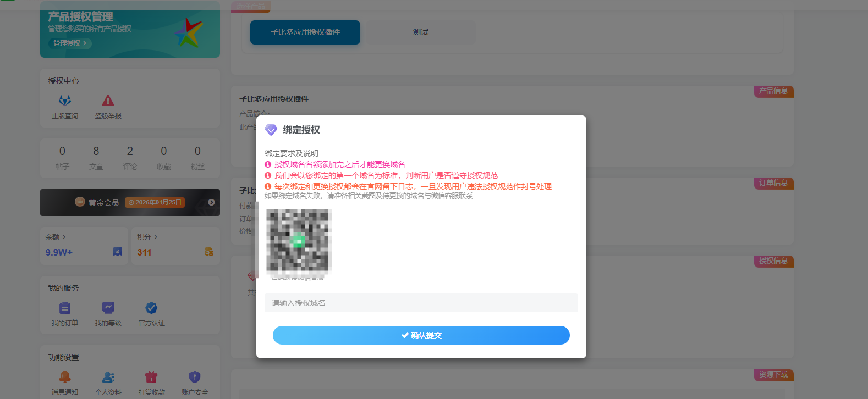Click the coins icon beside 311 points
The width and height of the screenshot is (868, 399).
click(209, 251)
